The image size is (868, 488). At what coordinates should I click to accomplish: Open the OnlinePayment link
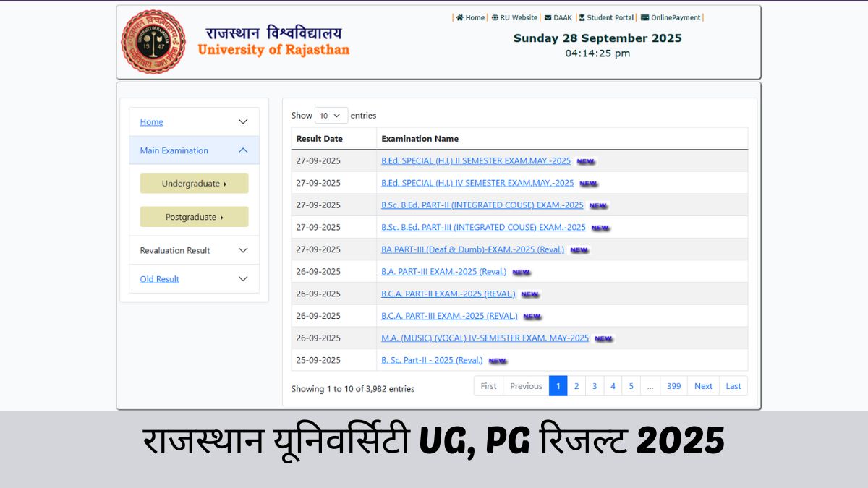pyautogui.click(x=676, y=17)
